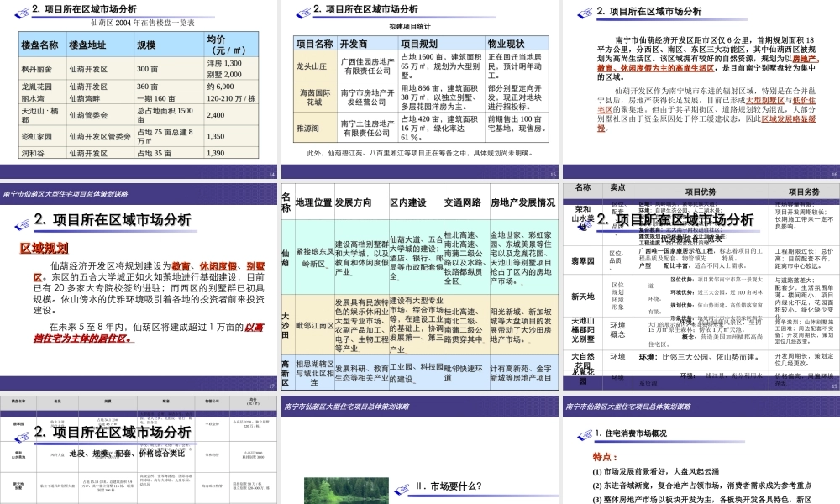Click the 天池山·橘郡 cell in the 在售楼盘 table
The height and width of the screenshot is (504, 840).
[42, 114]
